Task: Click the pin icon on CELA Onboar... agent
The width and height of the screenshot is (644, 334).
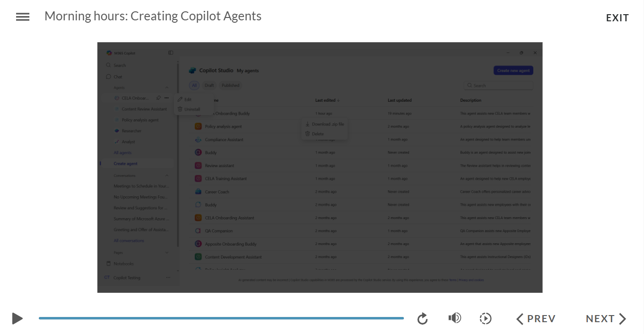Action: tap(158, 98)
